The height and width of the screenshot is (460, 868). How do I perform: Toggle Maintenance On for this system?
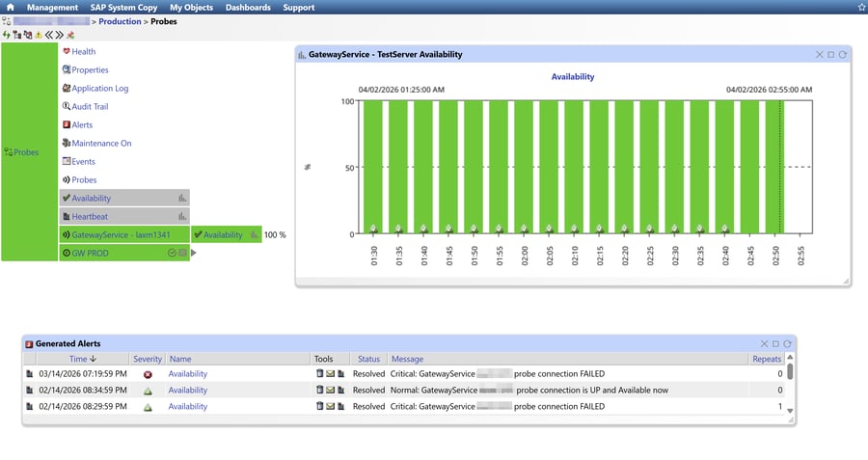pyautogui.click(x=101, y=144)
